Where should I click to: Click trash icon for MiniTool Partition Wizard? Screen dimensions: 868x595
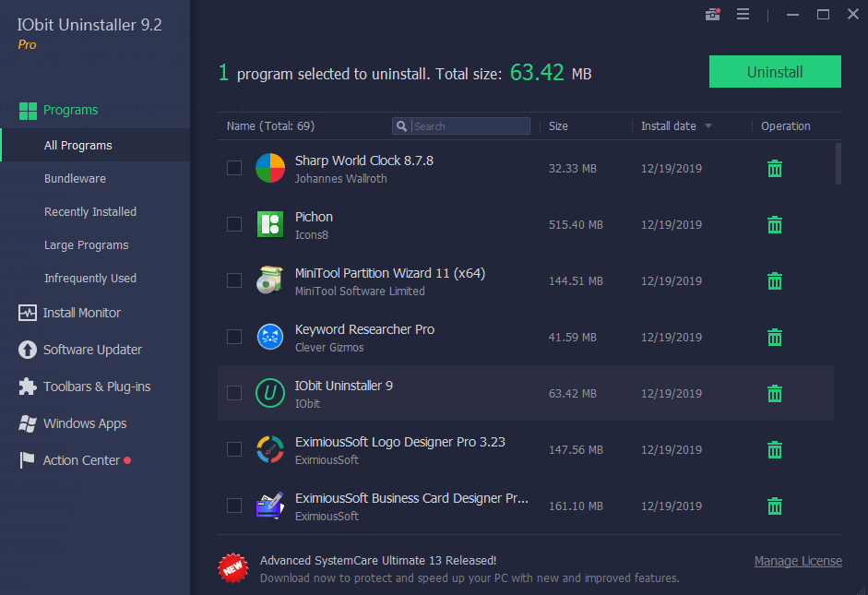775,280
